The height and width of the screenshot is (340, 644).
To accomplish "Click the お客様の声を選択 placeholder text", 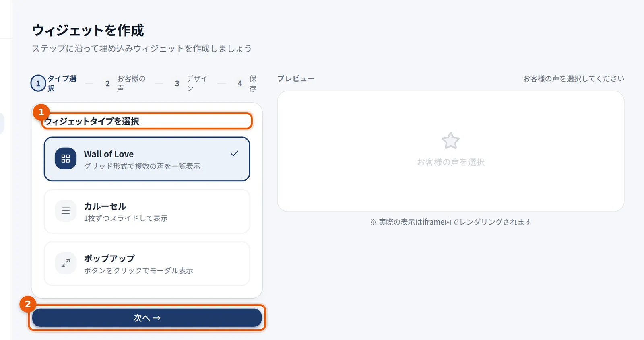I will click(451, 162).
